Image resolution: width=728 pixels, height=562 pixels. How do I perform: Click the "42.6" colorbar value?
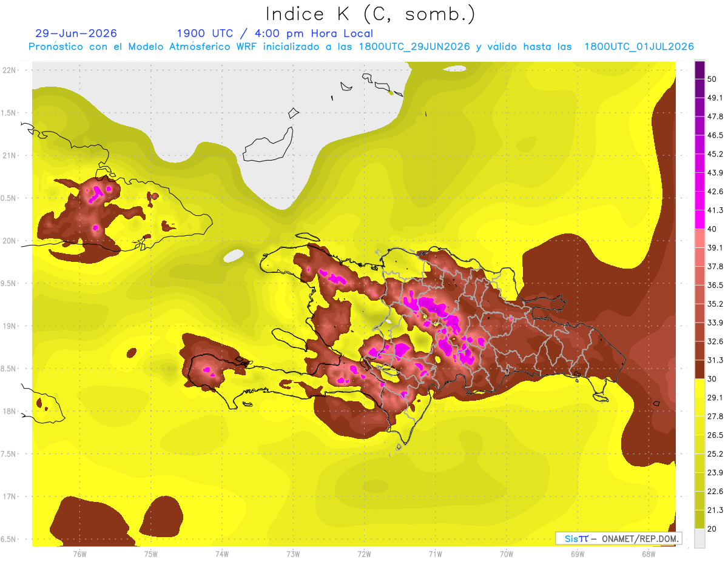715,192
